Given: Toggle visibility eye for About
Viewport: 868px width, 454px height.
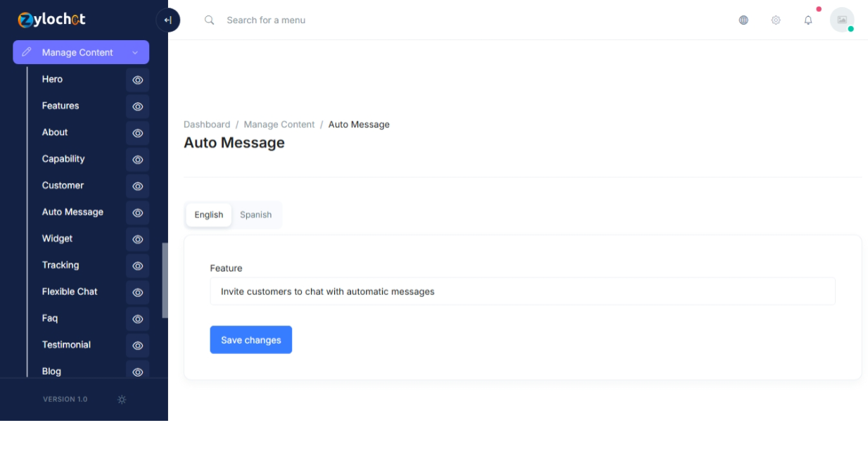Looking at the screenshot, I should click(x=138, y=133).
